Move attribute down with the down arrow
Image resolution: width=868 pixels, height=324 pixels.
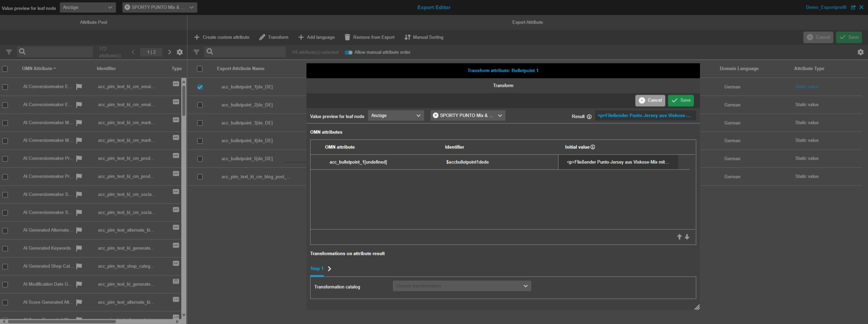(687, 237)
